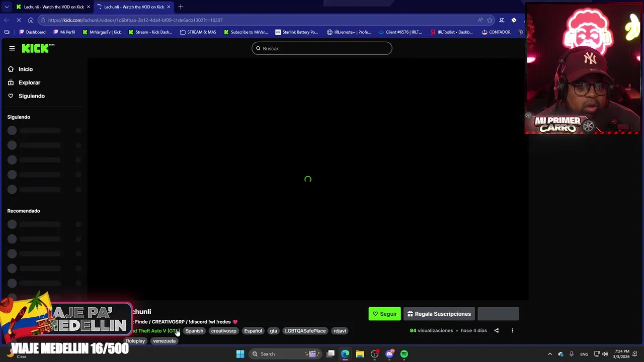The width and height of the screenshot is (644, 362).
Task: Open the Dashboard bookmark
Action: coord(32,32)
